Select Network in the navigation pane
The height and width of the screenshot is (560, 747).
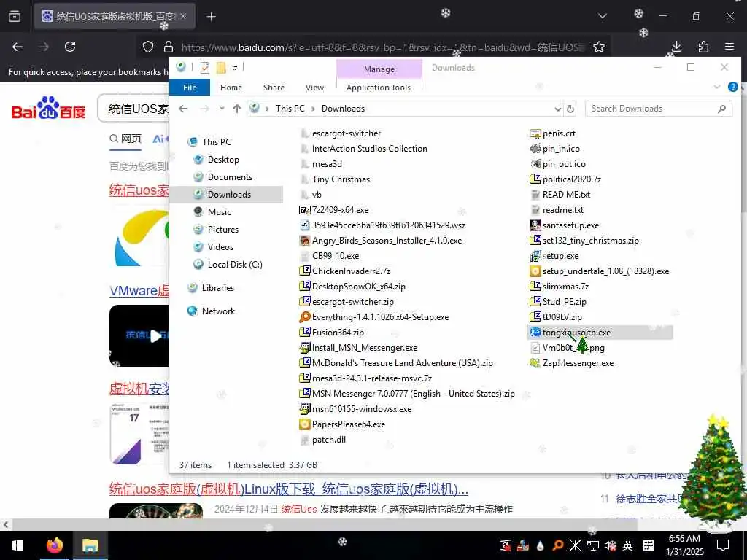tap(218, 311)
